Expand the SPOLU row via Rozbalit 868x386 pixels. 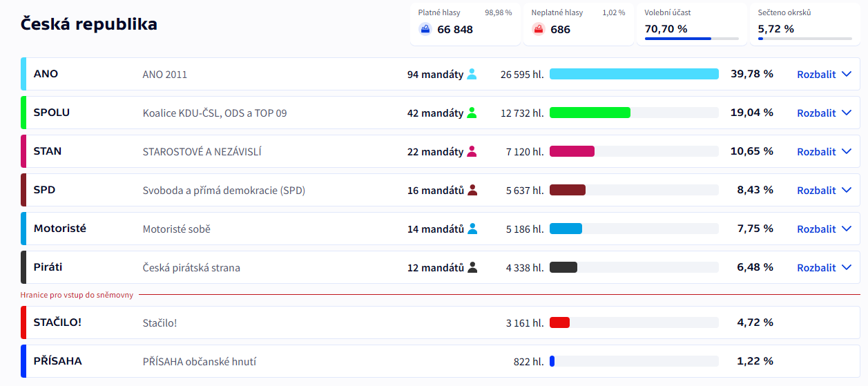coord(824,113)
